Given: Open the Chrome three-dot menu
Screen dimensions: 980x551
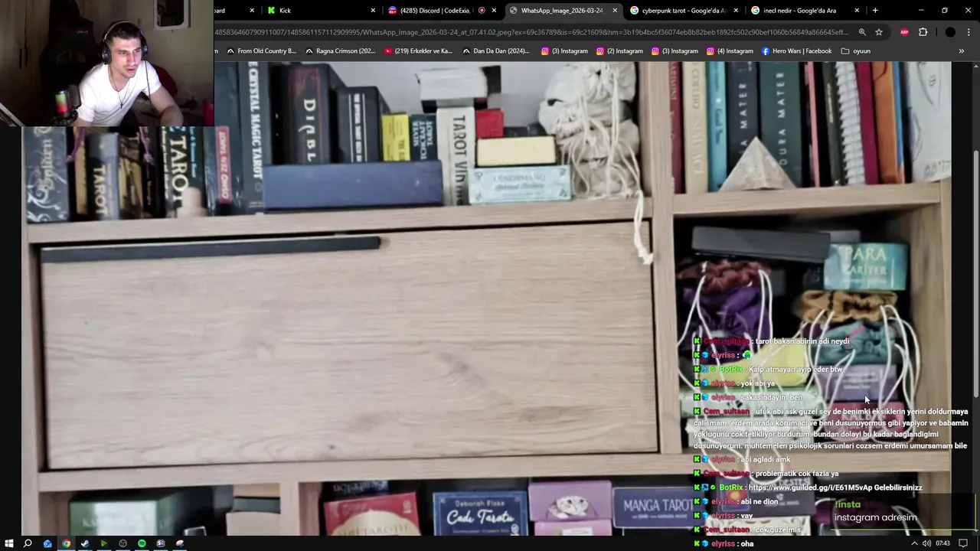Looking at the screenshot, I should 969,32.
